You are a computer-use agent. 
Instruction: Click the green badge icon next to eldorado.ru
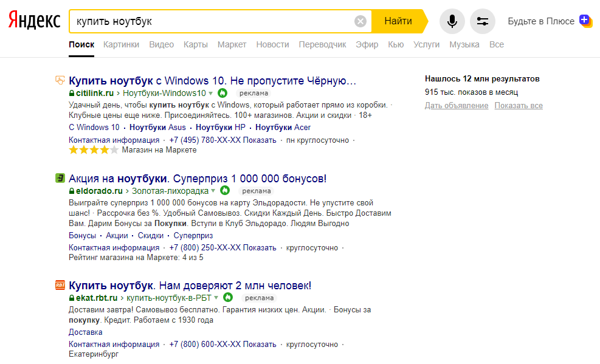coord(225,190)
